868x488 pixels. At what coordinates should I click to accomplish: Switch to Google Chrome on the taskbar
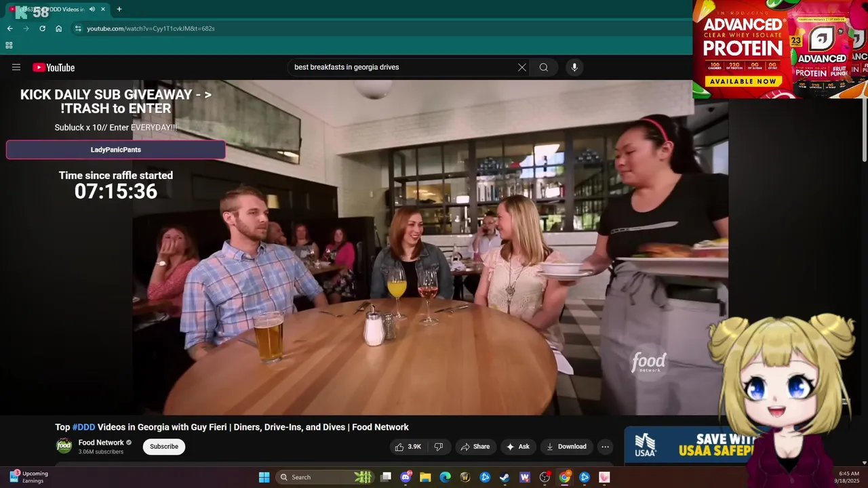(x=564, y=477)
